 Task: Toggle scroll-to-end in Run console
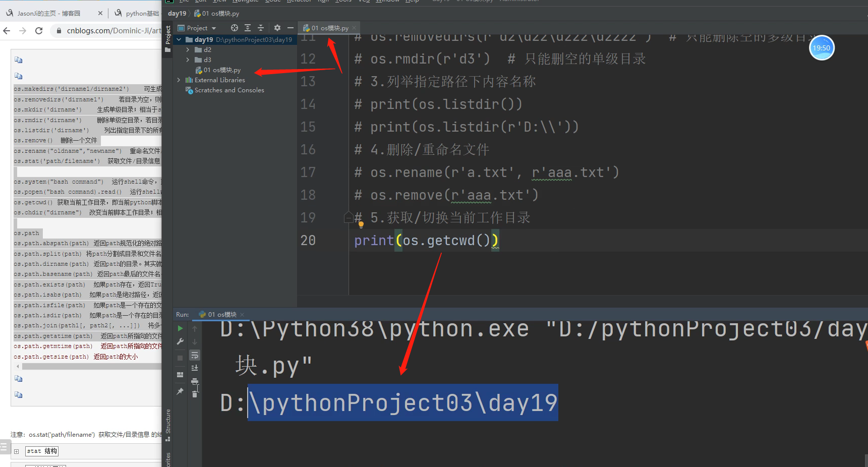195,368
